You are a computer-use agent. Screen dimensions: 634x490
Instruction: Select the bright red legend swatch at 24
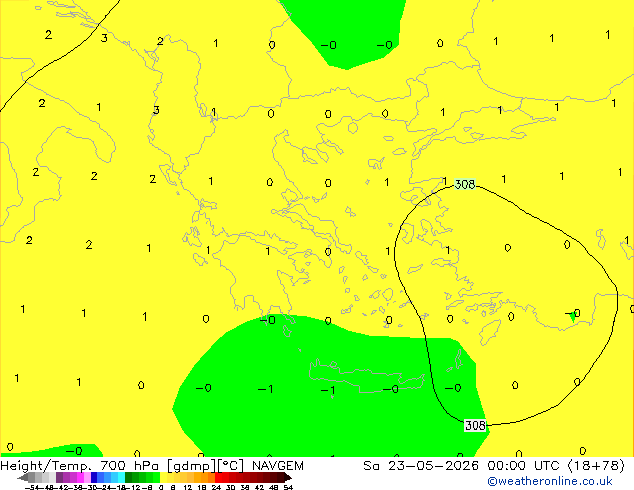[x=218, y=477]
